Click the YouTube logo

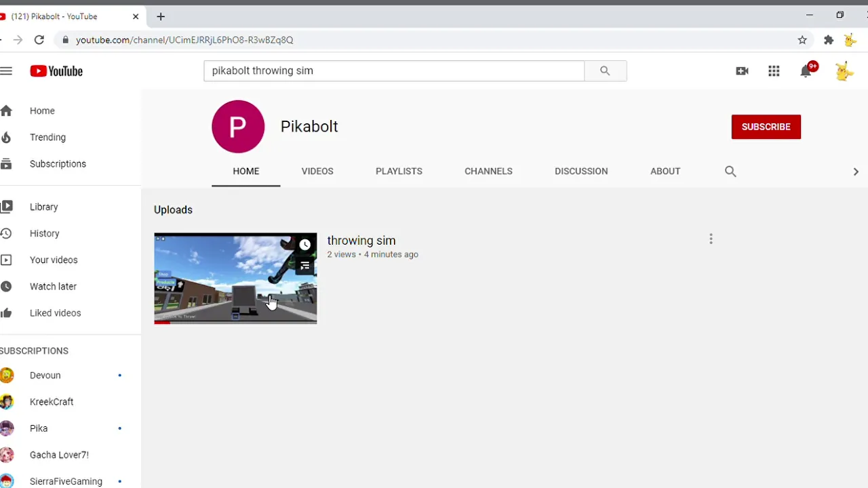point(56,71)
